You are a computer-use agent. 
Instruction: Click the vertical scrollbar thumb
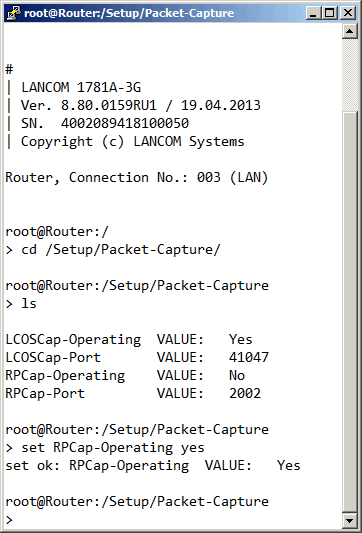(350, 311)
